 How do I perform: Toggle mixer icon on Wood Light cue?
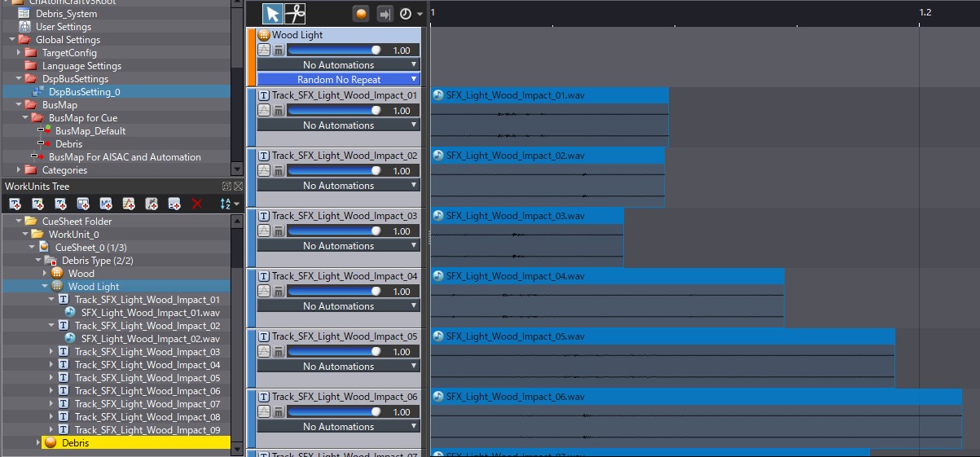point(278,51)
